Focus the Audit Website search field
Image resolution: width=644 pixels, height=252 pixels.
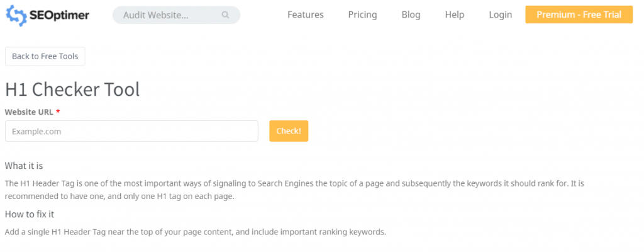167,15
